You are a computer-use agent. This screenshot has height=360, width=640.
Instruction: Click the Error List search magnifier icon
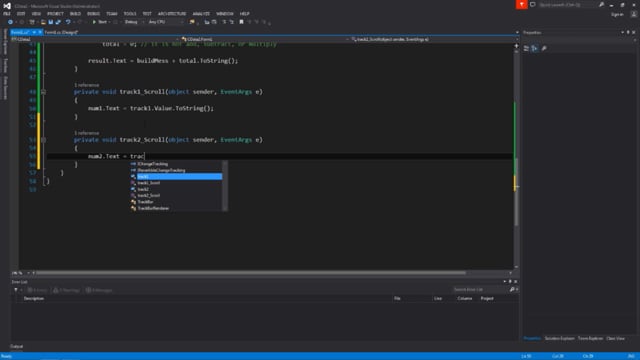(512, 290)
